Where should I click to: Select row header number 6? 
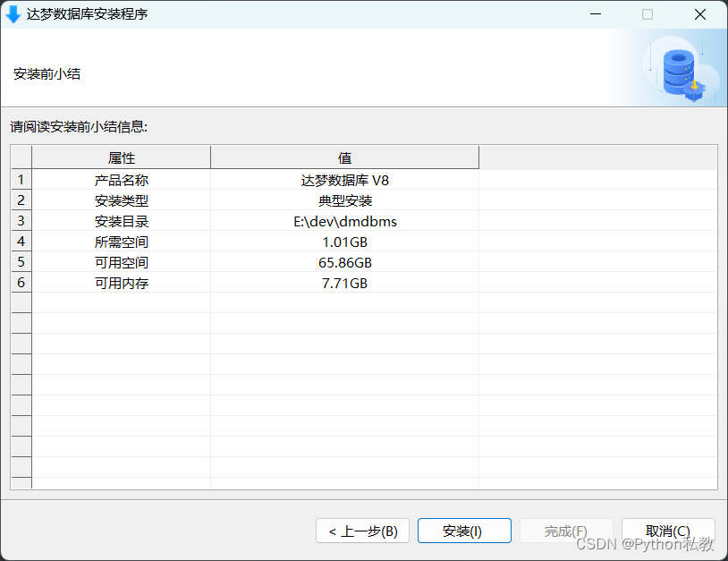point(21,282)
